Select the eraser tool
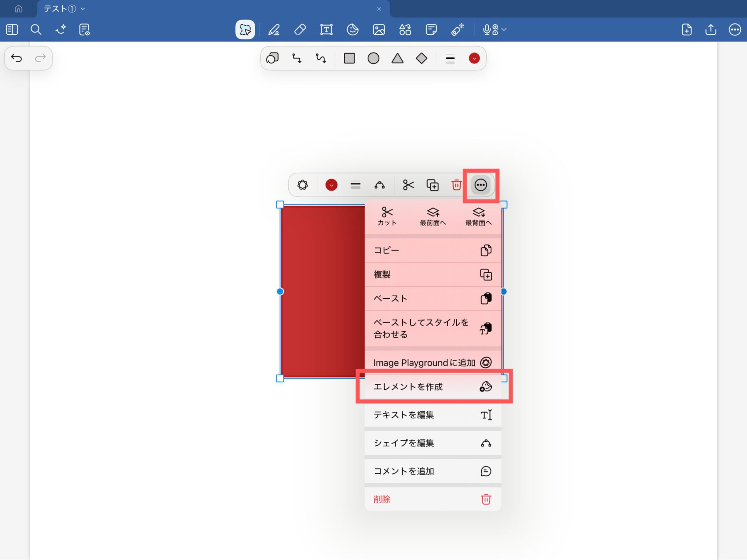The width and height of the screenshot is (747, 560). click(x=300, y=30)
